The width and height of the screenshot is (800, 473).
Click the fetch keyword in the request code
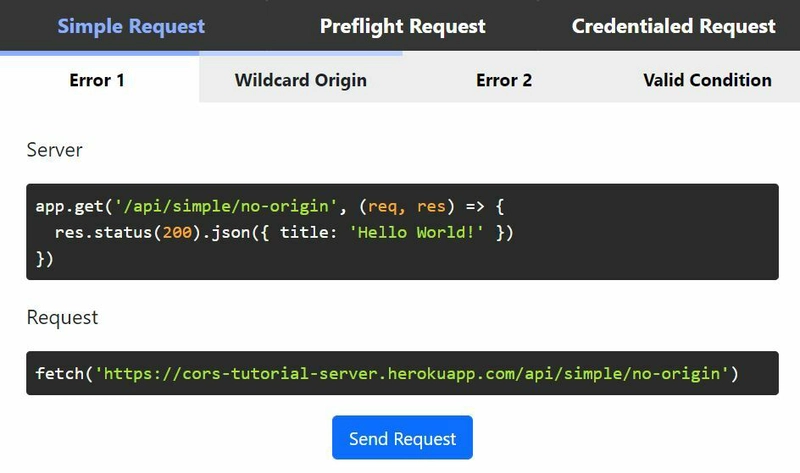[x=59, y=374]
